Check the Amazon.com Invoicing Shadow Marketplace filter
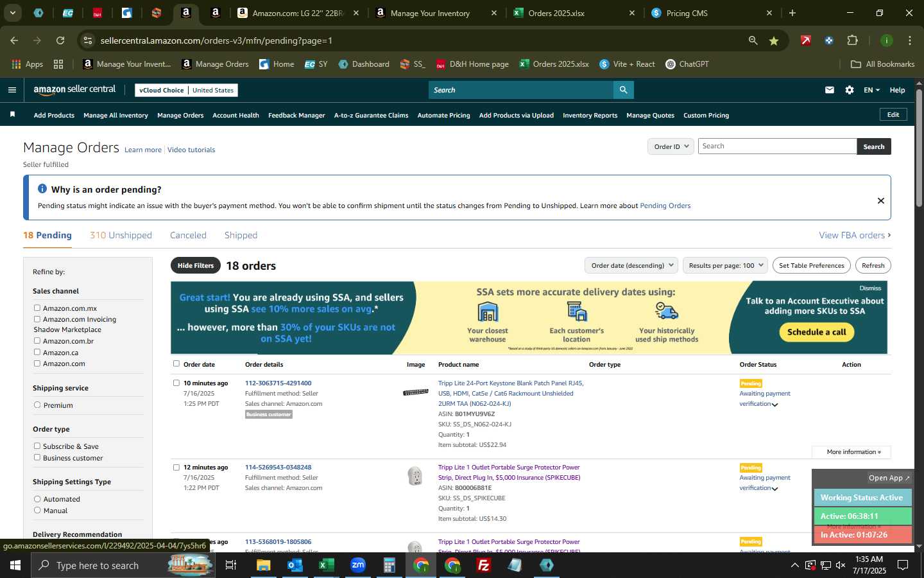Viewport: 924px width, 578px height. [37, 319]
